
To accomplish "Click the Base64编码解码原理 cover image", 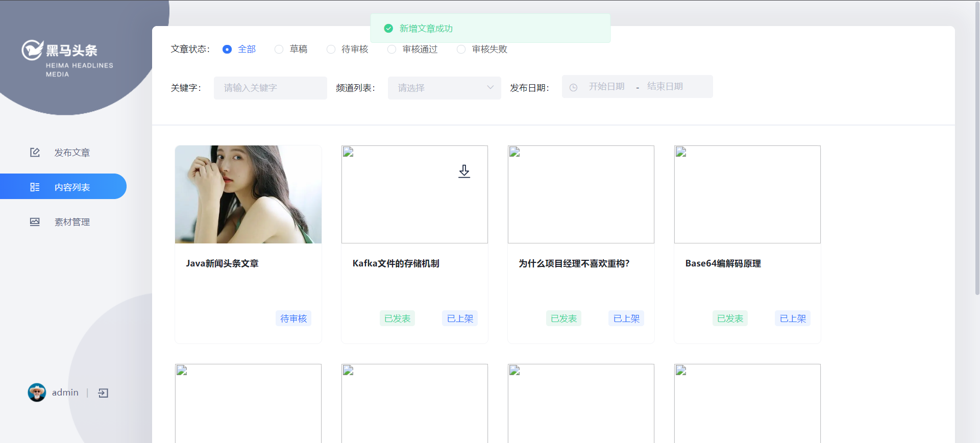I will 747,194.
